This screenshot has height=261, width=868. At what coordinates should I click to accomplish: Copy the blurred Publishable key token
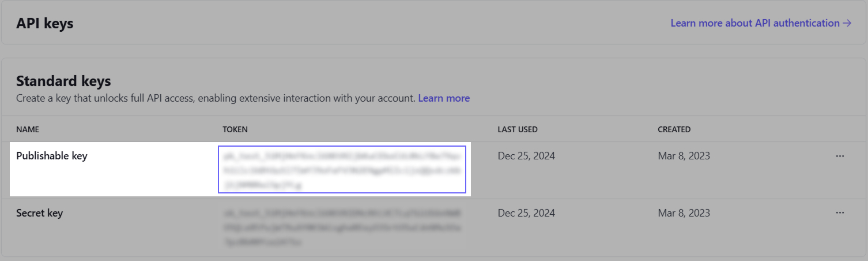(342, 169)
